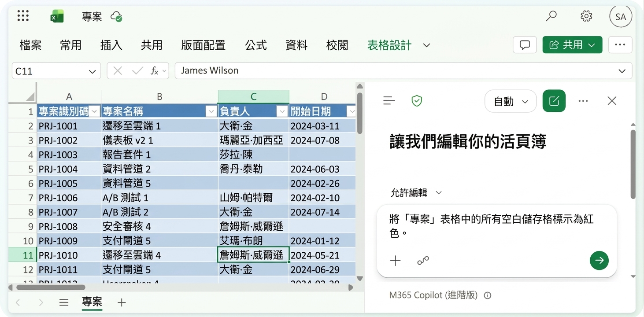Open the 檔案 menu tab
The image size is (644, 317).
(30, 45)
